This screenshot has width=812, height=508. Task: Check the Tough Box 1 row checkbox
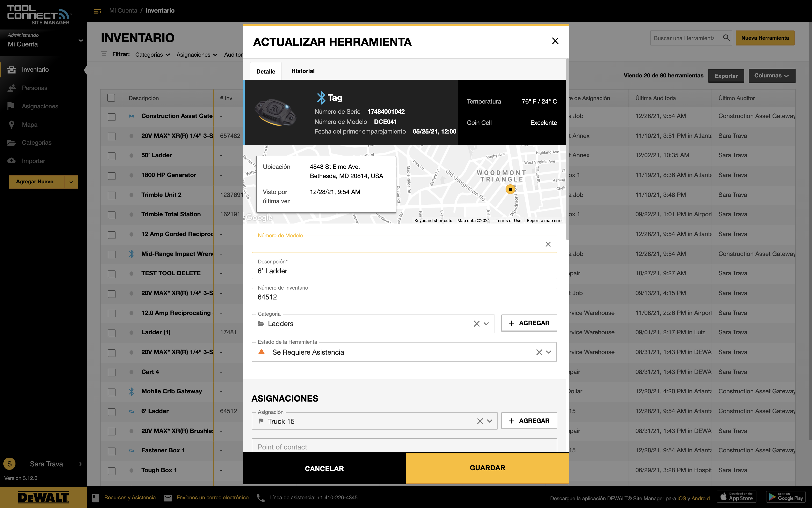pyautogui.click(x=111, y=471)
